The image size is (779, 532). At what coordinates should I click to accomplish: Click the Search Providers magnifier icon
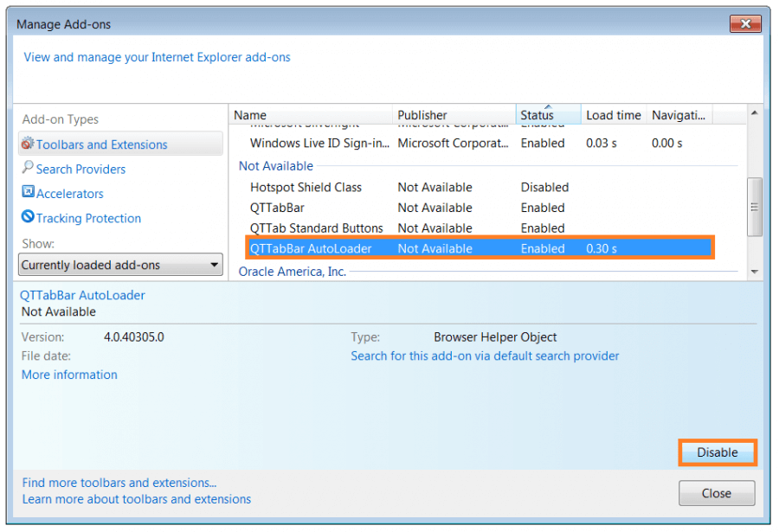28,168
